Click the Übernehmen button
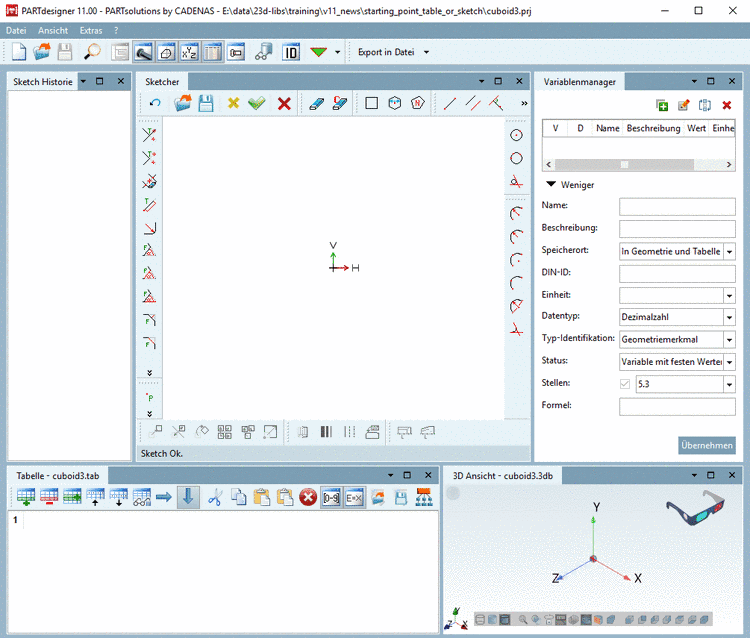Viewport: 750px width, 638px height. (x=706, y=445)
